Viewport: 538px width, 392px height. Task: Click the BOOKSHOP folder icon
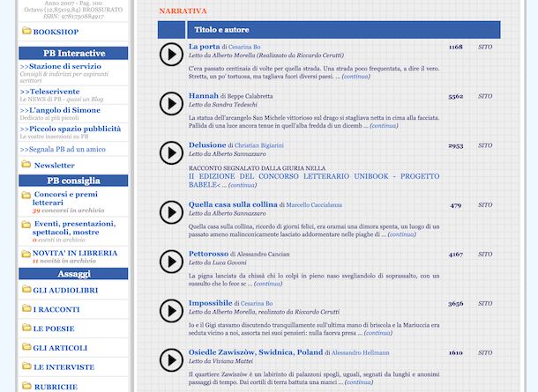click(26, 31)
